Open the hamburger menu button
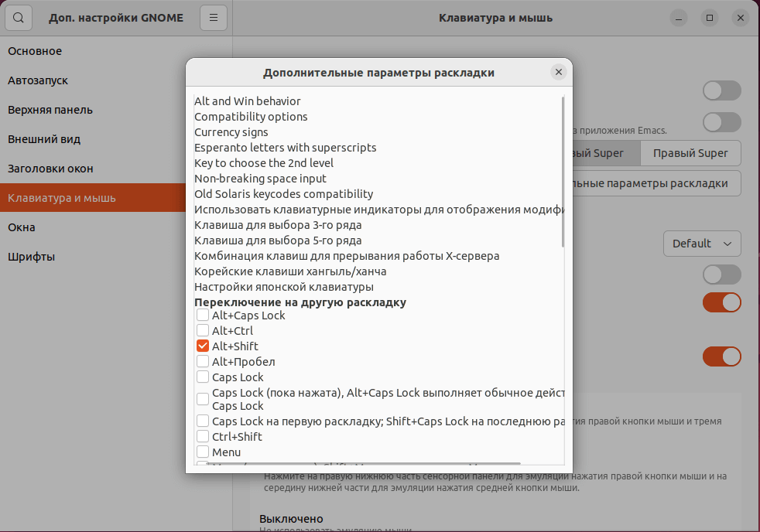Viewport: 760px width, 532px height. point(213,17)
